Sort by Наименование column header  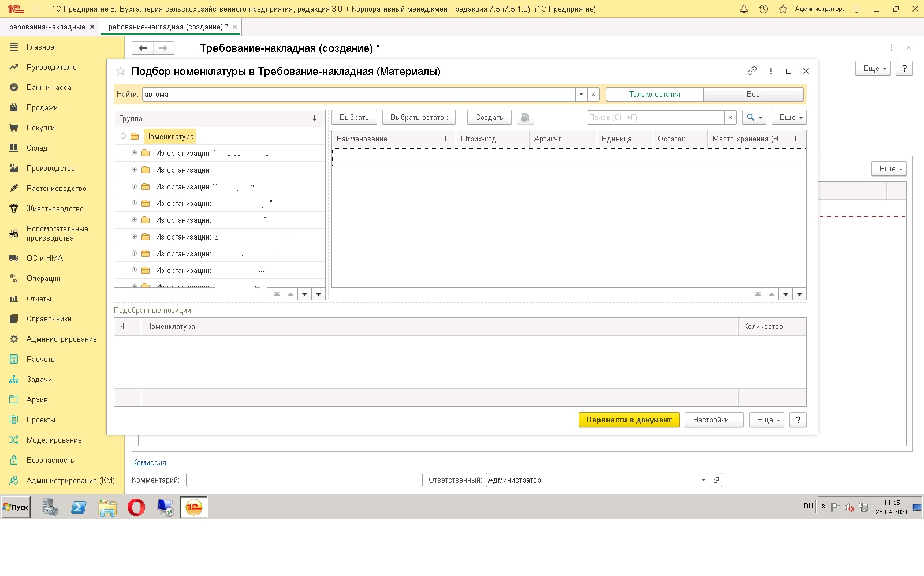tap(394, 139)
